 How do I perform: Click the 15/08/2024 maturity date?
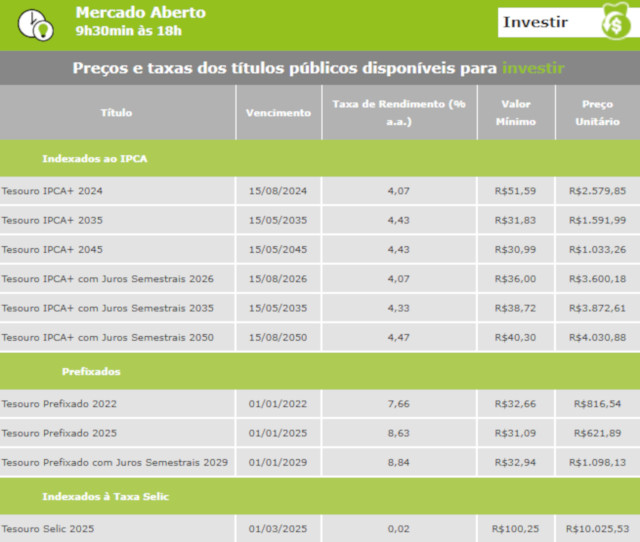coord(278,191)
